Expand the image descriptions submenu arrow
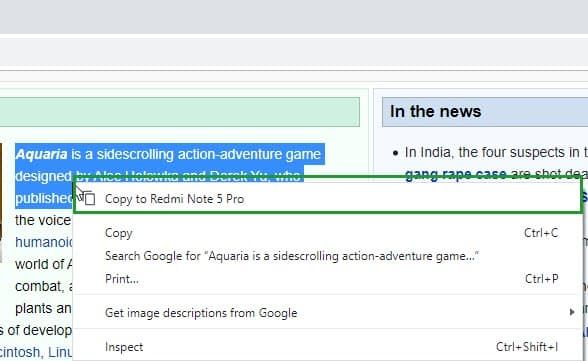The image size is (588, 361). click(572, 312)
